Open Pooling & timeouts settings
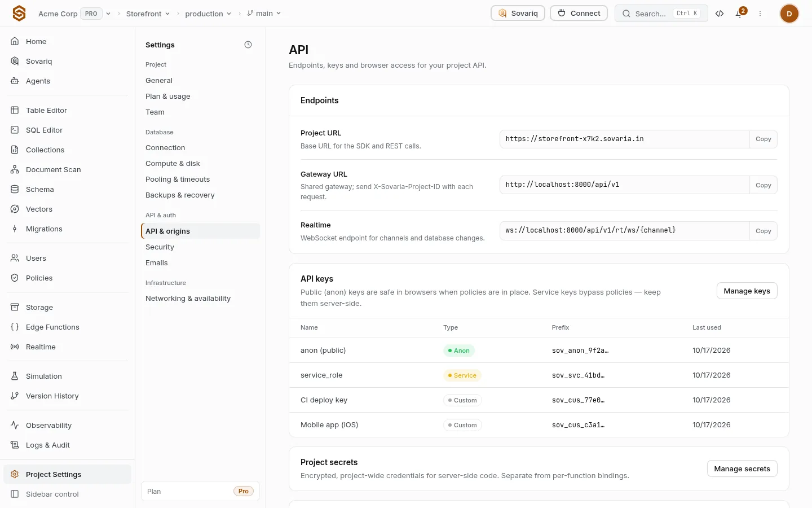The image size is (812, 508). coord(200,179)
